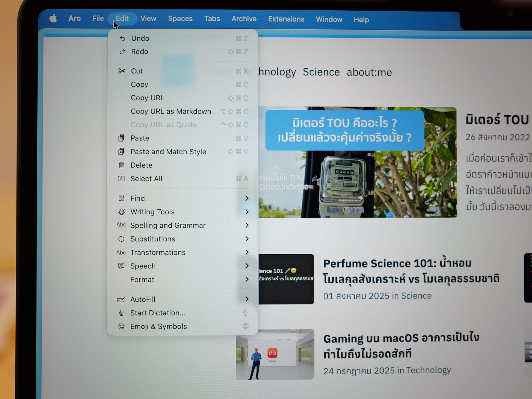Screen dimensions: 532x399
Task: Open the Tabs menu
Action: tap(212, 19)
